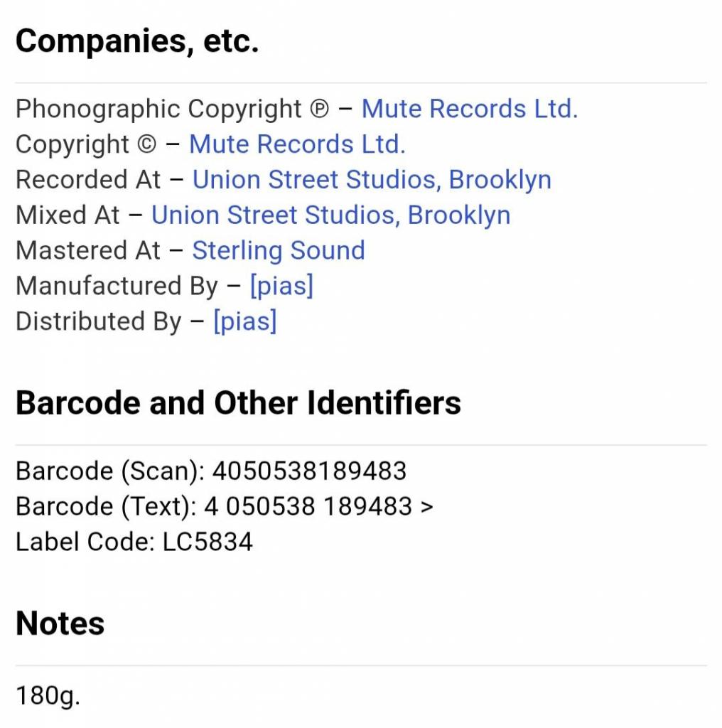Image resolution: width=722 pixels, height=728 pixels.
Task: Open the [pias] link after Distributed By
Action: (x=244, y=321)
